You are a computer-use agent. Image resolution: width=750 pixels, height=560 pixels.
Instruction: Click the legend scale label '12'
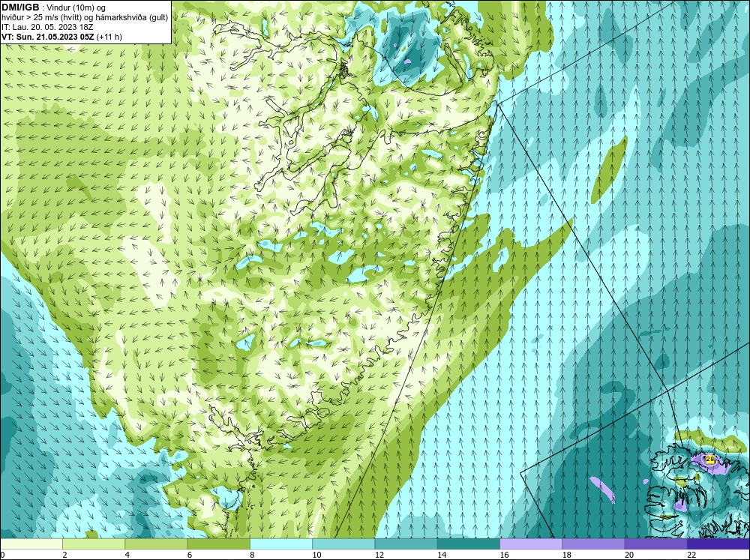379,555
